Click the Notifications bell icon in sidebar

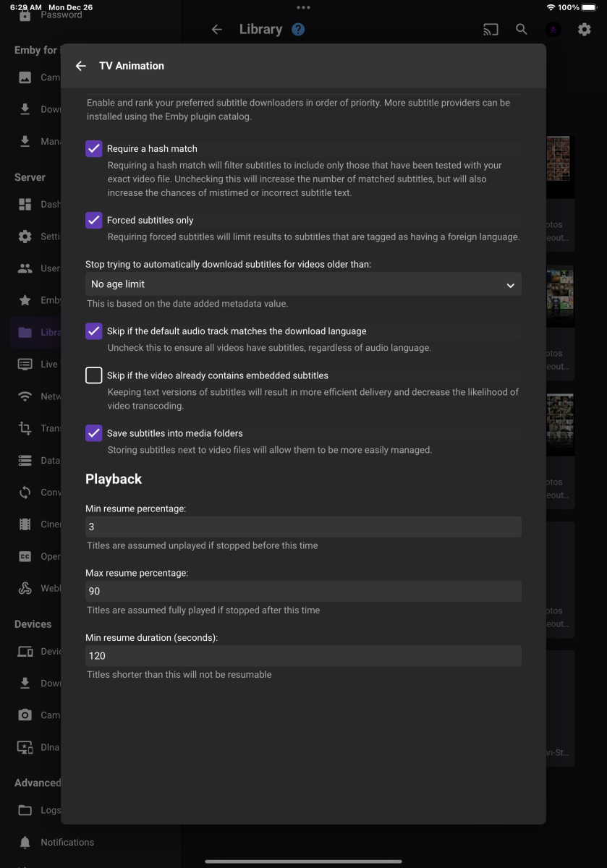[x=25, y=842]
